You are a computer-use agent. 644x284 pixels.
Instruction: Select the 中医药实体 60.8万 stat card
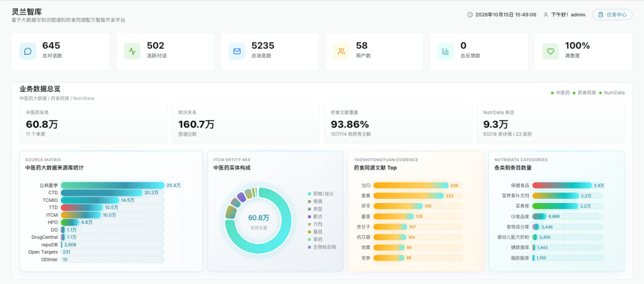tap(93, 123)
